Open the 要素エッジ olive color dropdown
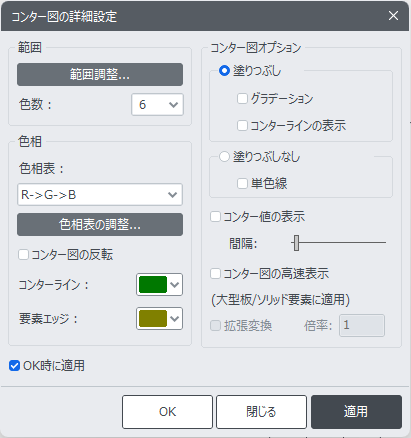This screenshot has width=411, height=438. [159, 318]
